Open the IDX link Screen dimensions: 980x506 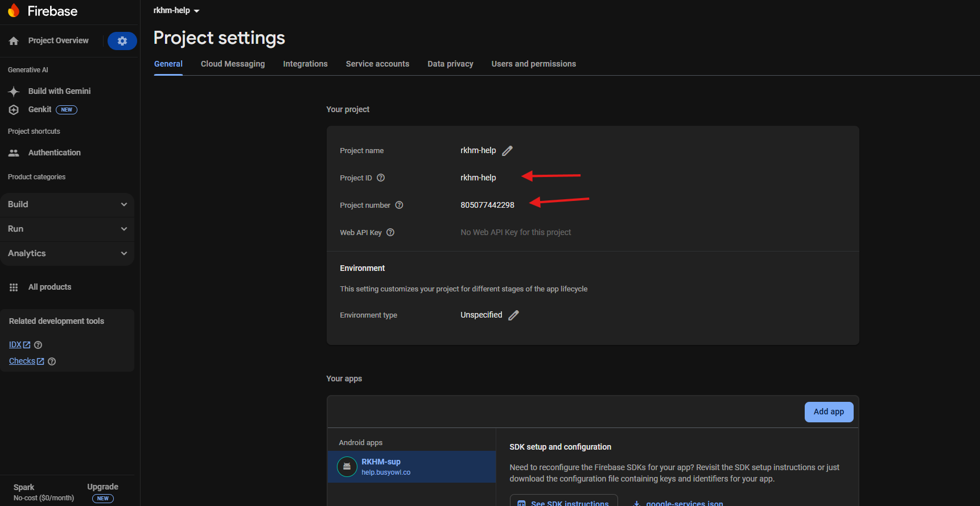click(20, 345)
